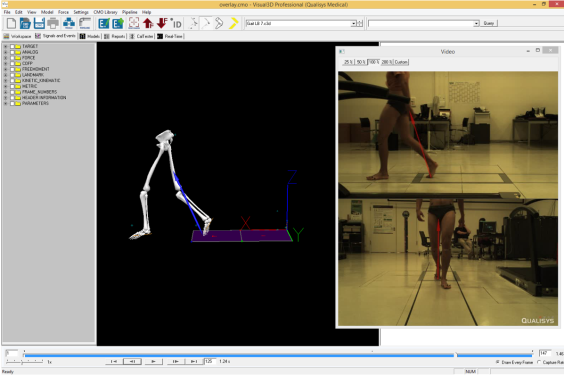Expand the ANALOG folder tree node
Image resolution: width=564 pixels, height=376 pixels.
coord(5,52)
